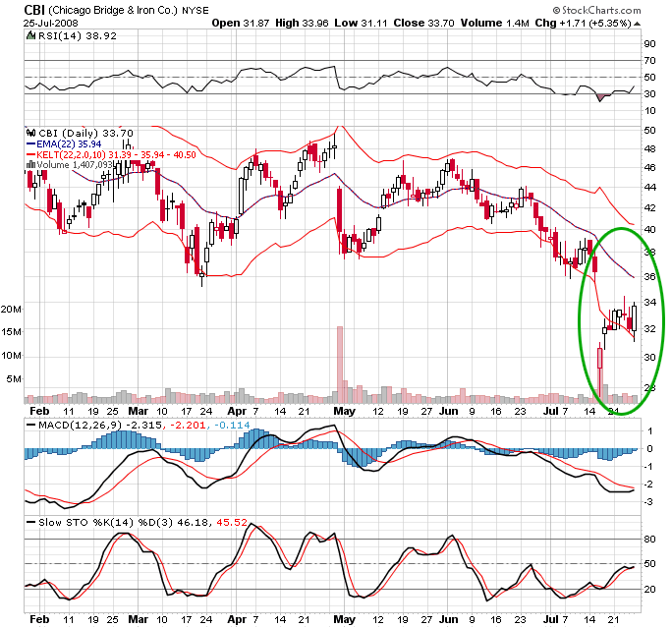Screen dimensions: 672x628
Task: Click Apr on the price panel date axis
Action: coord(237,411)
